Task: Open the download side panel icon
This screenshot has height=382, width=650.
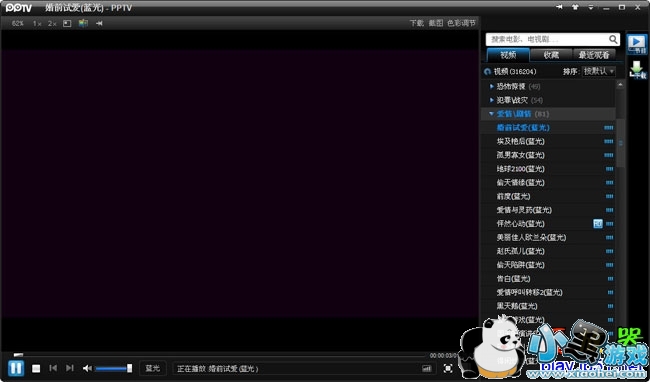Action: click(637, 69)
